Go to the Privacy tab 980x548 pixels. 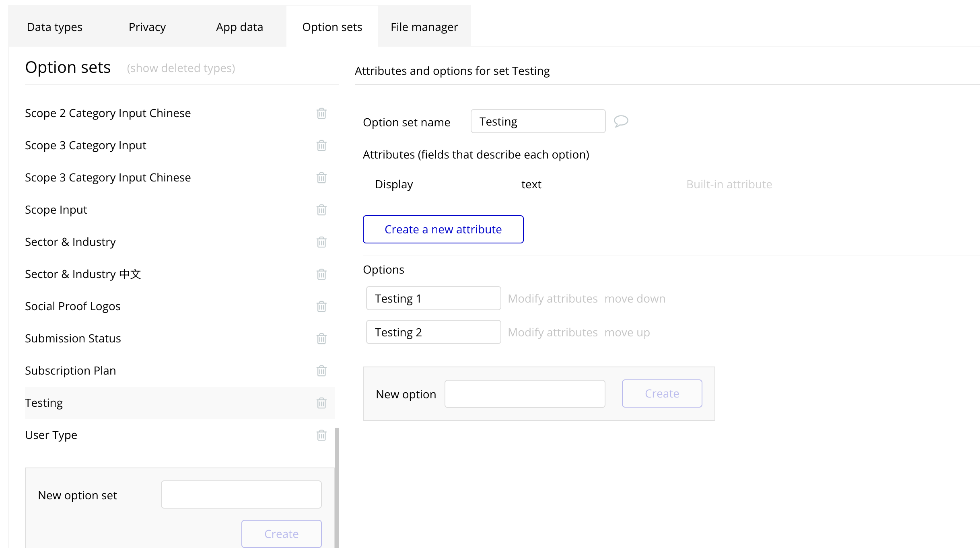(x=147, y=27)
